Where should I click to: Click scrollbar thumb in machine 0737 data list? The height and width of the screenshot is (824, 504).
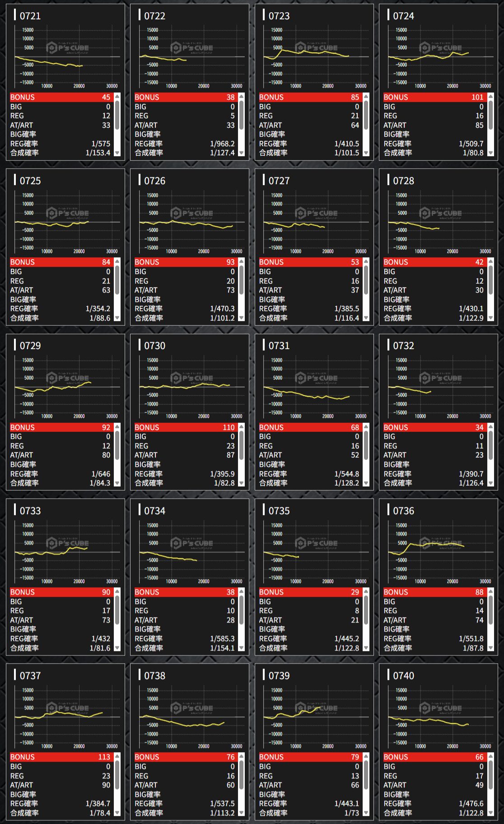point(117,775)
